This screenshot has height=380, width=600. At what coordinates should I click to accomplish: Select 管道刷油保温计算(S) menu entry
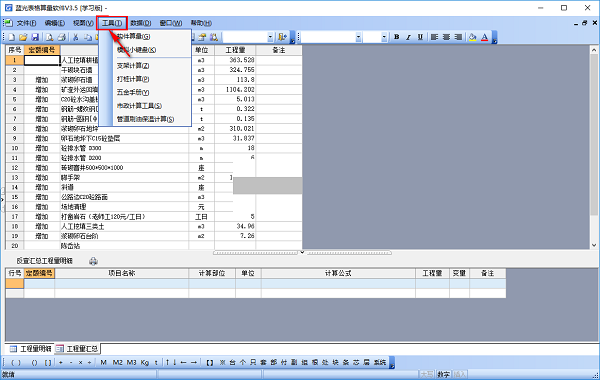pos(145,119)
